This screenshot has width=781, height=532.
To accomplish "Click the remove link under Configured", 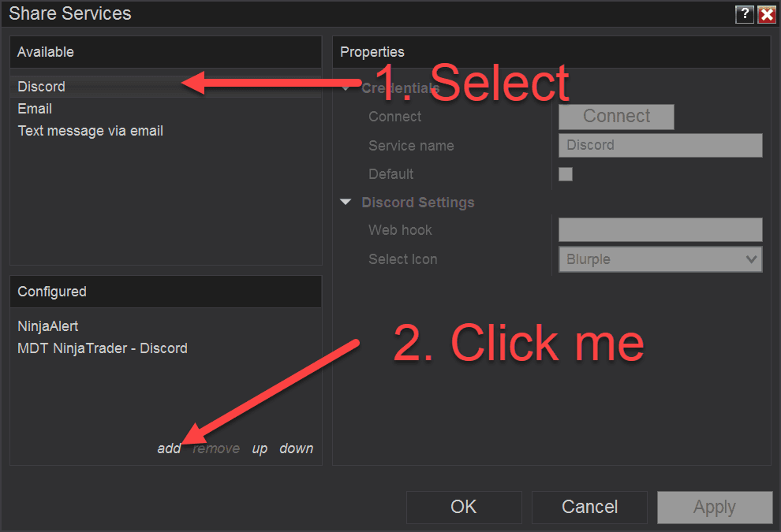I will pos(216,448).
